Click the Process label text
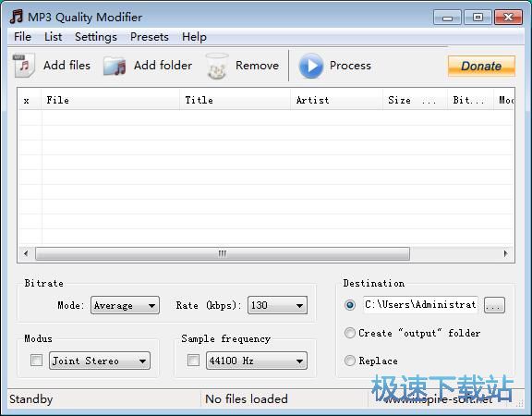 tap(350, 66)
